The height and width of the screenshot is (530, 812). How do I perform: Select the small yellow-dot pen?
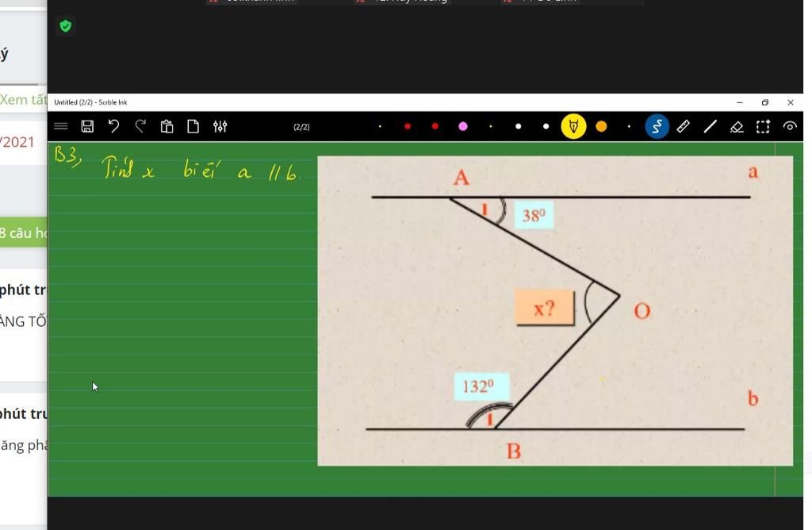380,126
